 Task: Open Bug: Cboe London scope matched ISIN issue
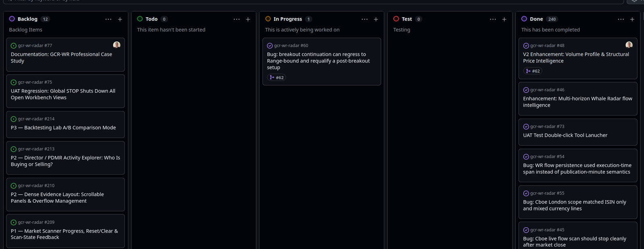point(575,205)
